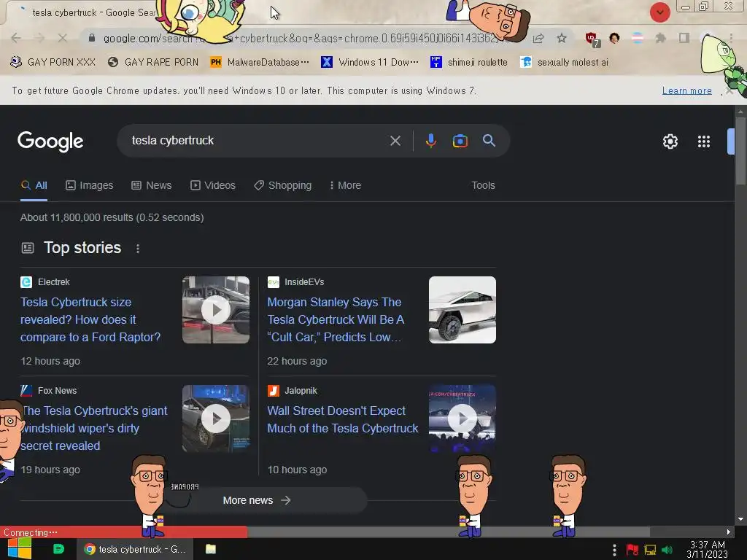The image size is (747, 560).
Task: Show hidden system tray icons
Action: point(614,550)
